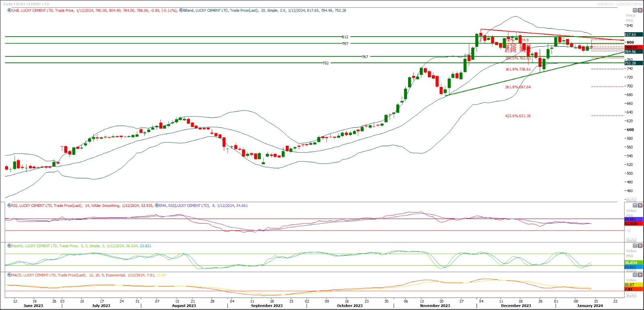Click the 'Daily LUCKY CEMENT LTD' chart title

tap(26, 4)
